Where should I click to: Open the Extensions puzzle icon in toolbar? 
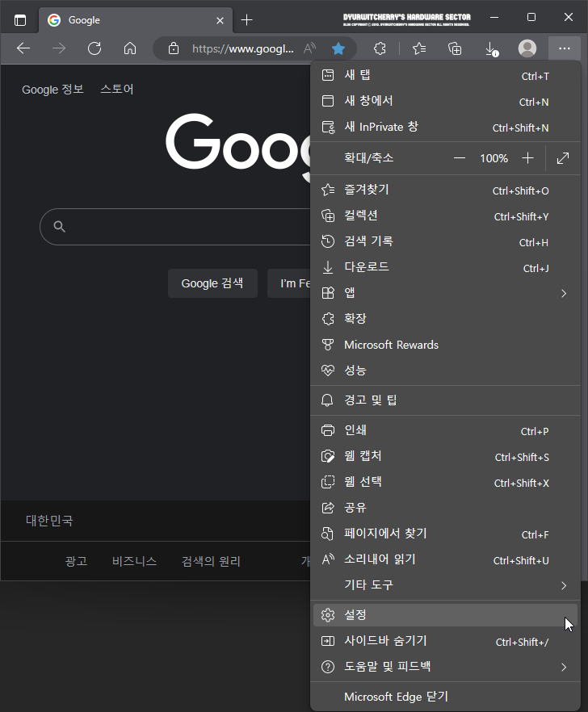tap(380, 48)
